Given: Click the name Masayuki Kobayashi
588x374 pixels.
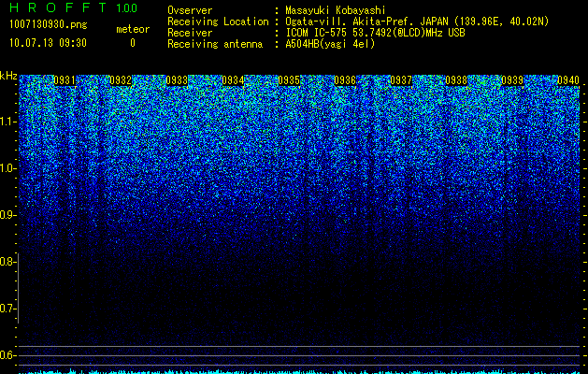Looking at the screenshot, I should pos(336,10).
